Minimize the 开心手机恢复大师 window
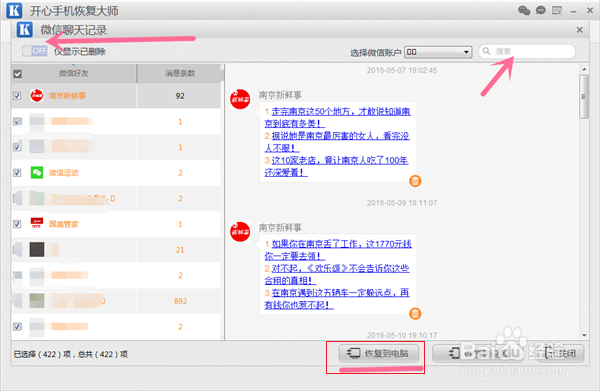Image resolution: width=600 pixels, height=391 pixels. point(573,11)
